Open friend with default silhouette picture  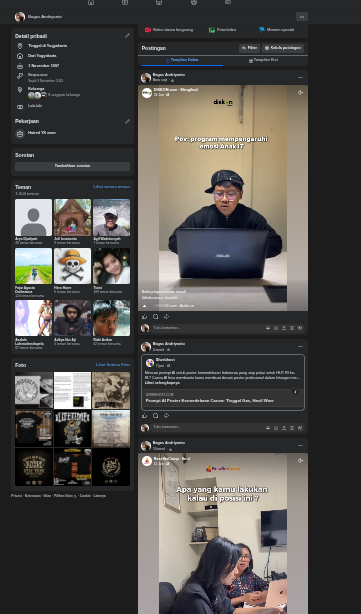[x=33, y=217]
